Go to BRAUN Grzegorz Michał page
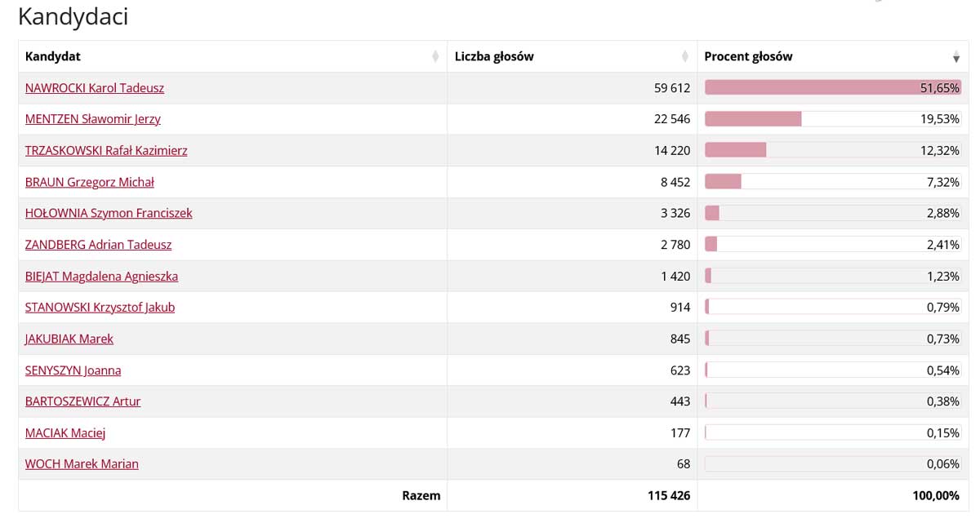The width and height of the screenshot is (980, 523). click(x=90, y=182)
